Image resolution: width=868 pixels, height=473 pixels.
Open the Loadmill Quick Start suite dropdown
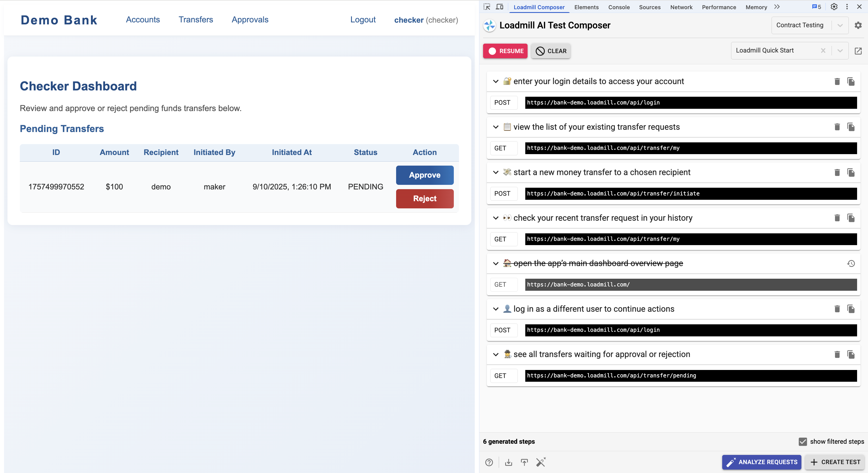click(x=840, y=51)
